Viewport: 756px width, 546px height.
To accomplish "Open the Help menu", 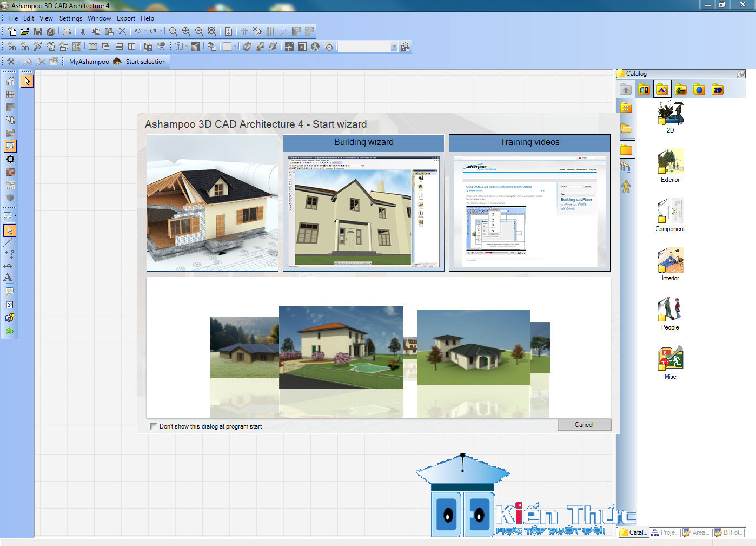I will pyautogui.click(x=147, y=18).
